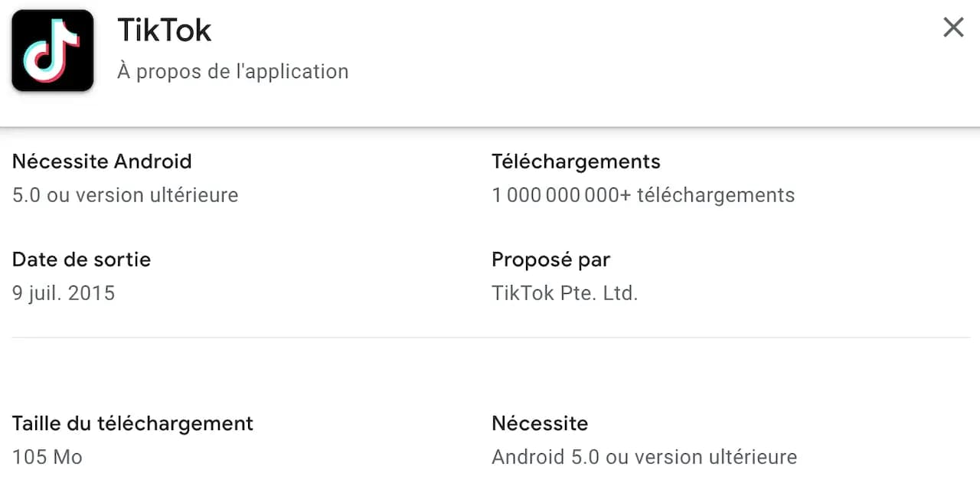Open the 'Téléchargements' section
The width and height of the screenshot is (980, 480).
point(576,162)
